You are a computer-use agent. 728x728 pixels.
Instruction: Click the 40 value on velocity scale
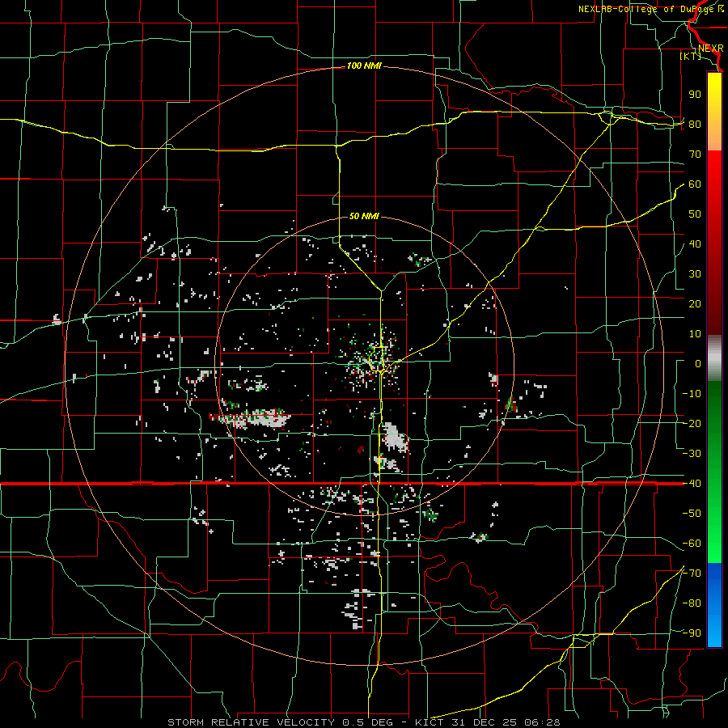695,243
